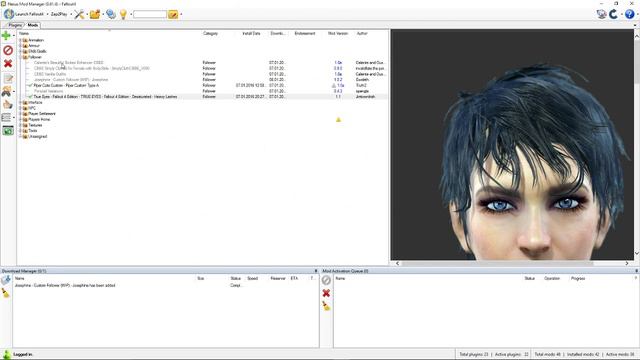
Task: Open dropdown arrow beside list view icon
Action: click(13, 118)
